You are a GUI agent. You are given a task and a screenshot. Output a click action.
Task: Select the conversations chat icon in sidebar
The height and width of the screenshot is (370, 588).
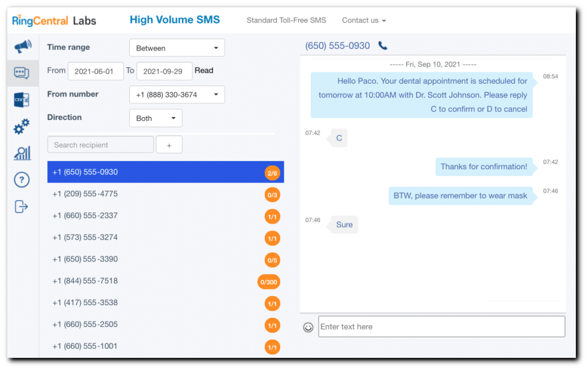point(22,73)
